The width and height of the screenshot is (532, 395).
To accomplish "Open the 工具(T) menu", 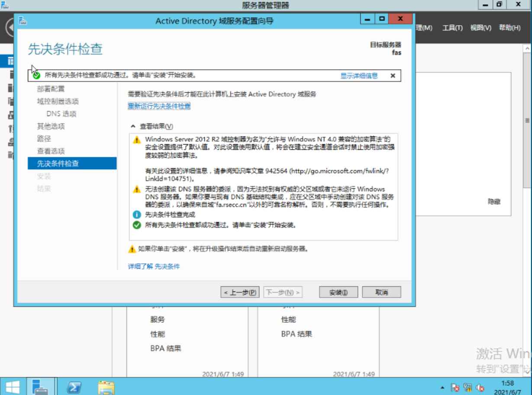I will tap(452, 27).
